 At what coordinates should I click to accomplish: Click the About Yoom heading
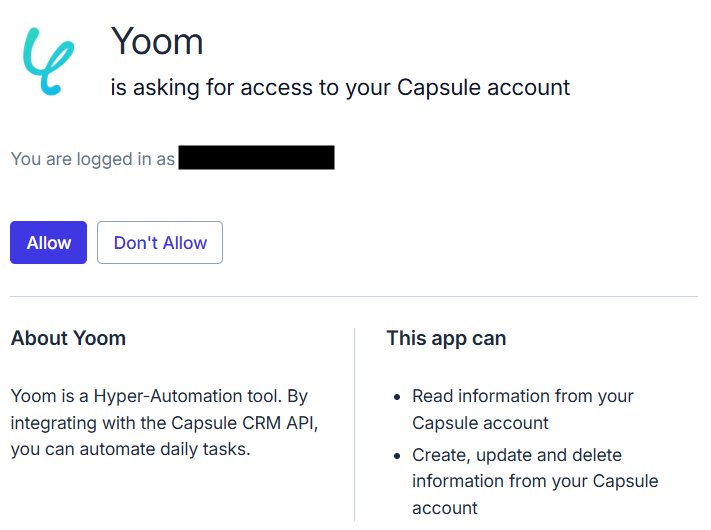pos(69,338)
